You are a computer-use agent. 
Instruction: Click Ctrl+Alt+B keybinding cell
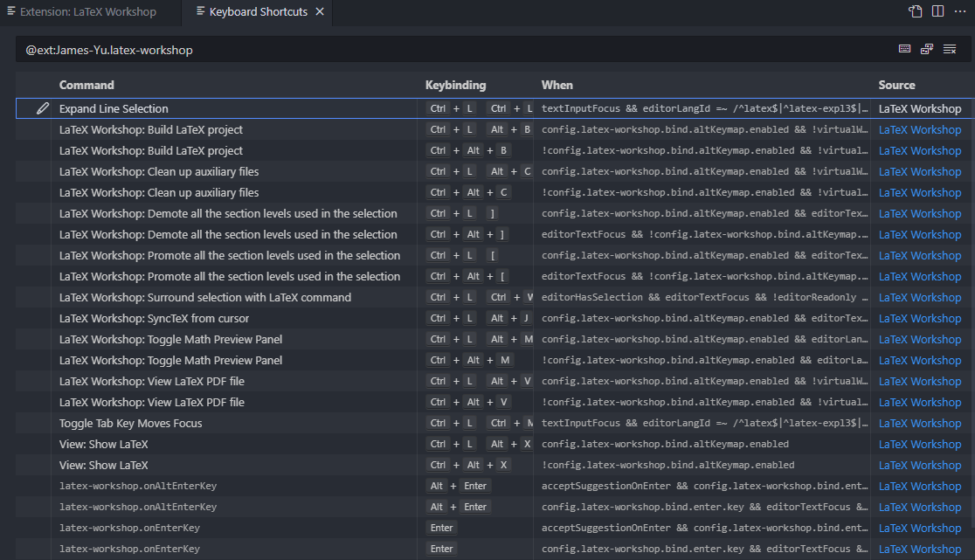click(x=469, y=150)
